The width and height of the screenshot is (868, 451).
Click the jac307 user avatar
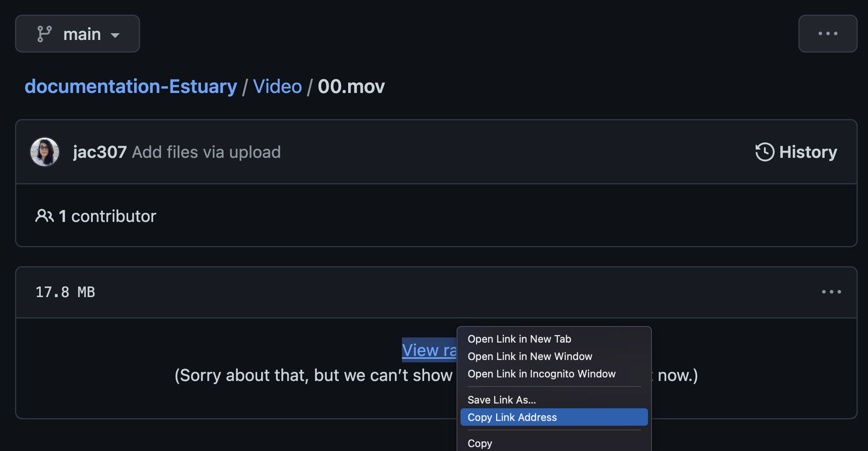45,152
